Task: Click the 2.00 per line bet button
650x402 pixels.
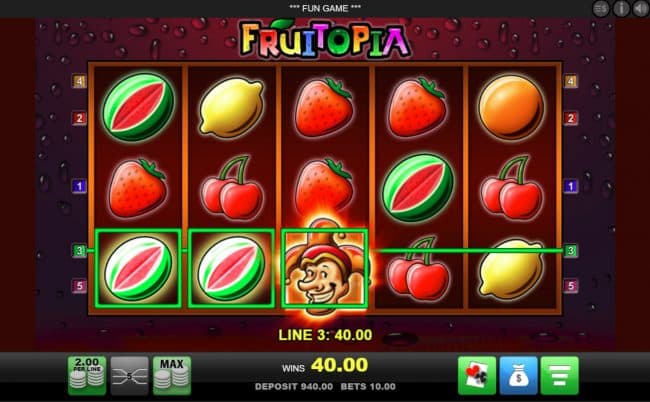Action: coord(87,375)
